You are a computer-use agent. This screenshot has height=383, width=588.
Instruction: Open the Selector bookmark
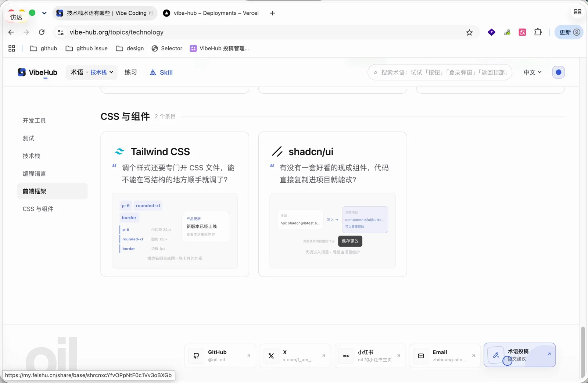coord(167,49)
